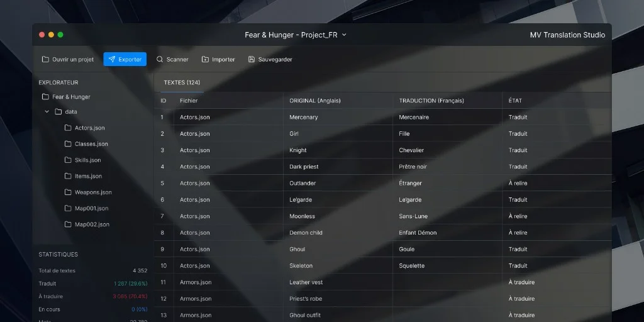Click the Actors.json file icon in explorer
The width and height of the screenshot is (644, 322).
pos(68,128)
